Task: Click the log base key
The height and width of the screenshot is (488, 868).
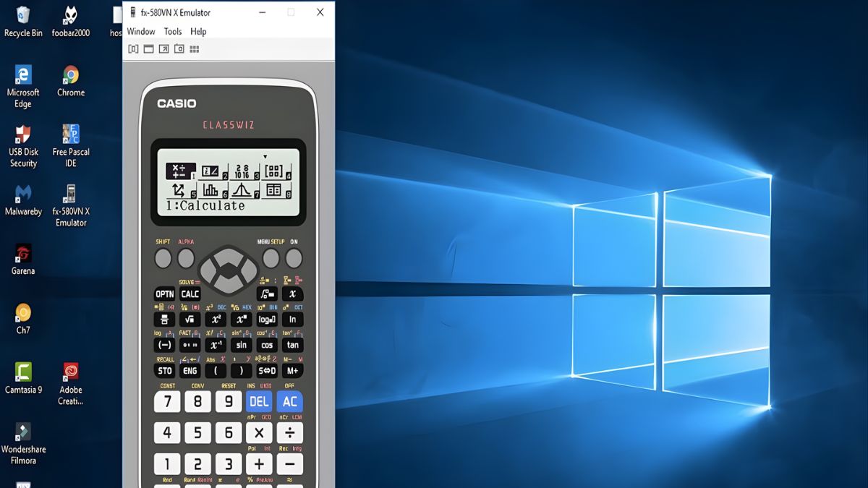Action: (267, 319)
